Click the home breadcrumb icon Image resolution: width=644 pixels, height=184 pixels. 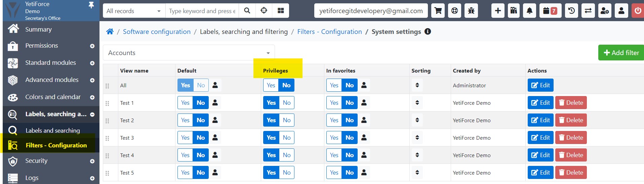[110, 32]
